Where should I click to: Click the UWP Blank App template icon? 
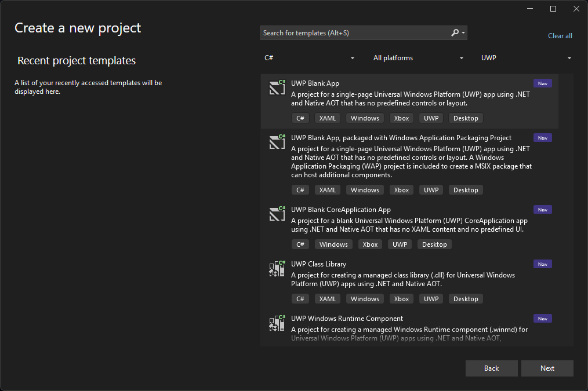(x=277, y=87)
